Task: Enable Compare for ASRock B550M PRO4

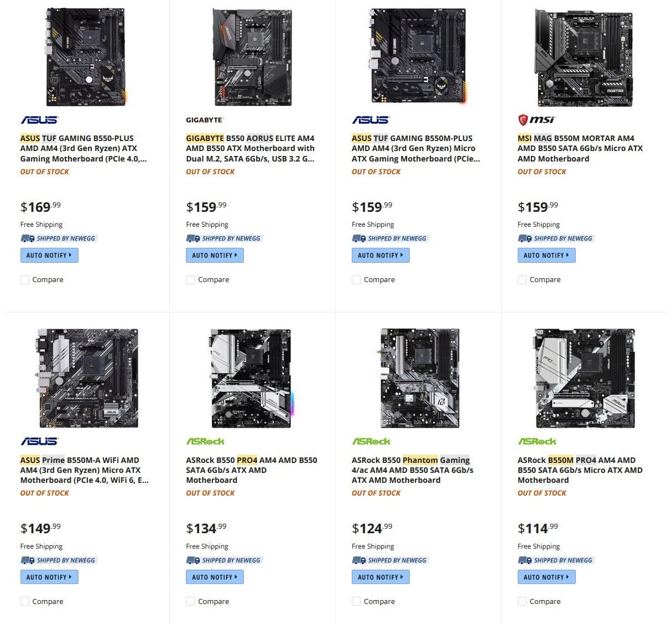Action: coord(522,601)
